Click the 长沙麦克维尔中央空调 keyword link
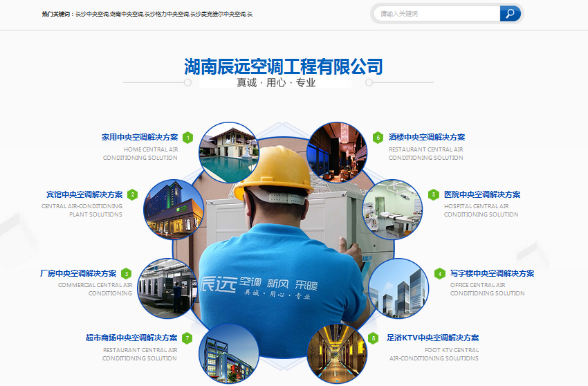588x386 pixels. coord(217,14)
